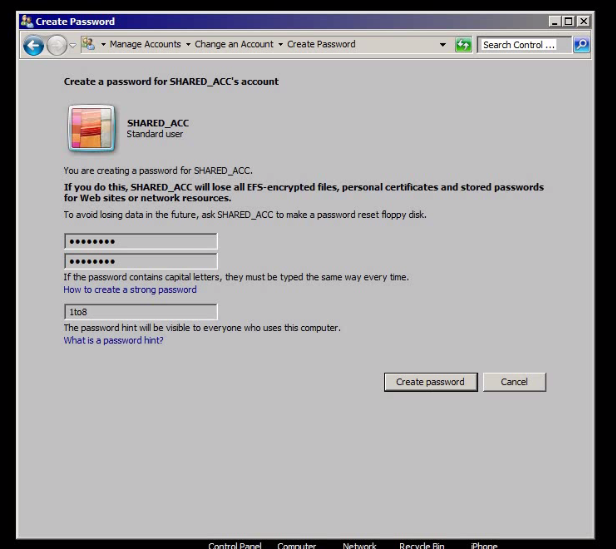Click the search magnifier icon
This screenshot has width=616, height=549.
tap(581, 45)
